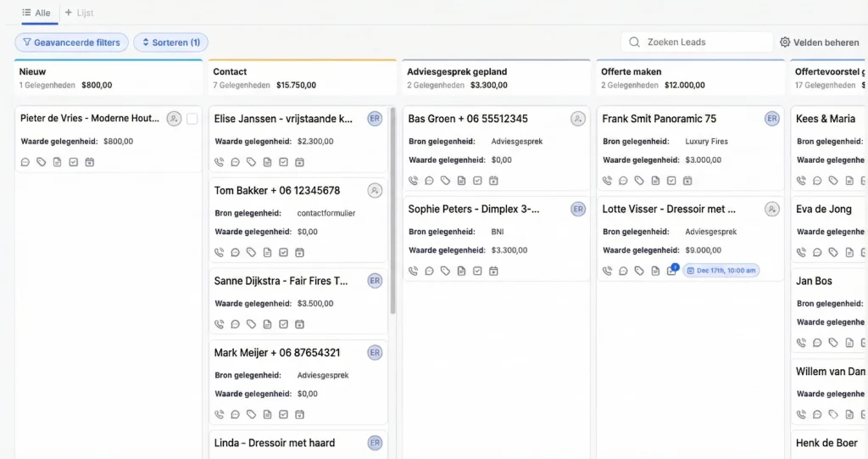
Task: Click assign-user icon on Tom Bakker card
Action: (x=375, y=191)
